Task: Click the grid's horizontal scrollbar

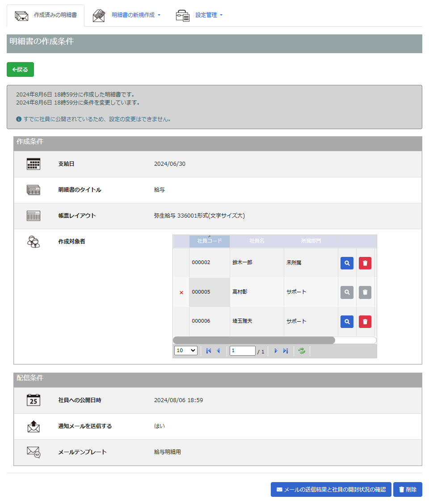Action: [254, 340]
